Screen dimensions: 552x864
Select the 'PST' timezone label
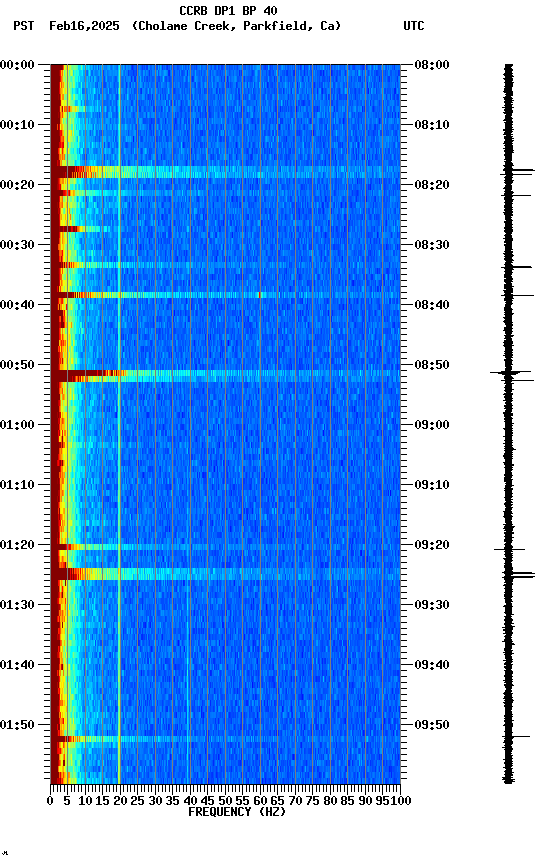(24, 26)
